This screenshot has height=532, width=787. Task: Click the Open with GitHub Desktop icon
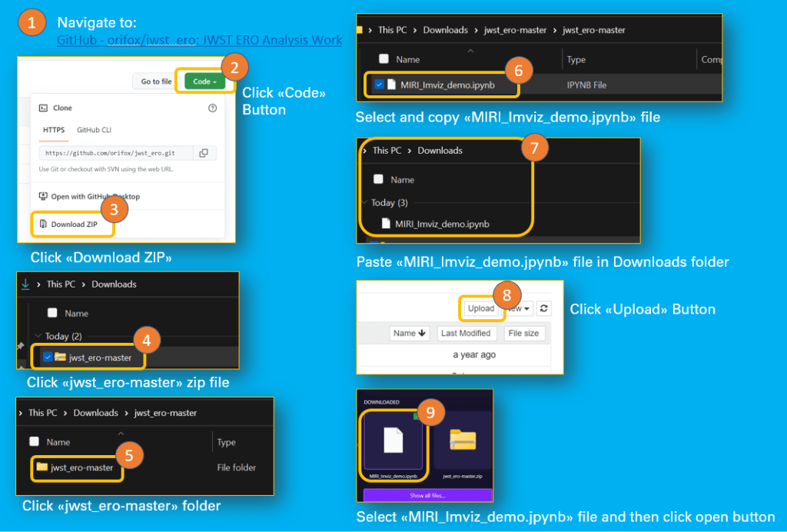tap(43, 196)
